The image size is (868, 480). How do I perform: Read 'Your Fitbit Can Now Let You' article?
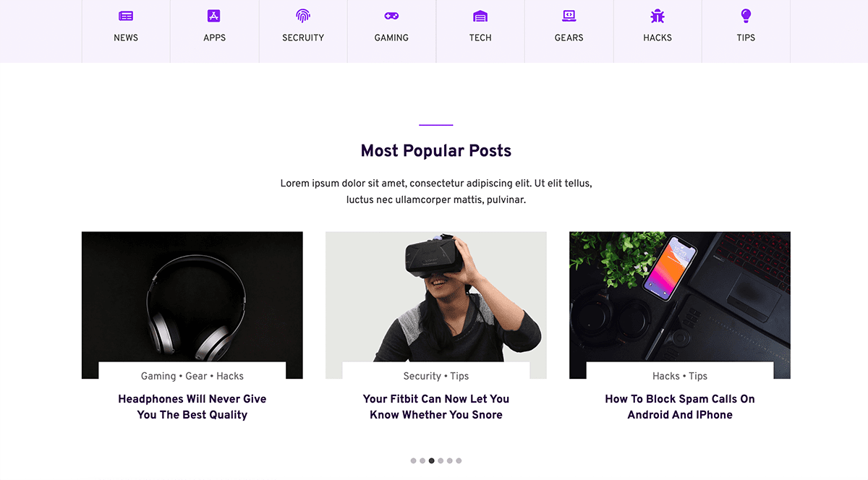coord(436,407)
